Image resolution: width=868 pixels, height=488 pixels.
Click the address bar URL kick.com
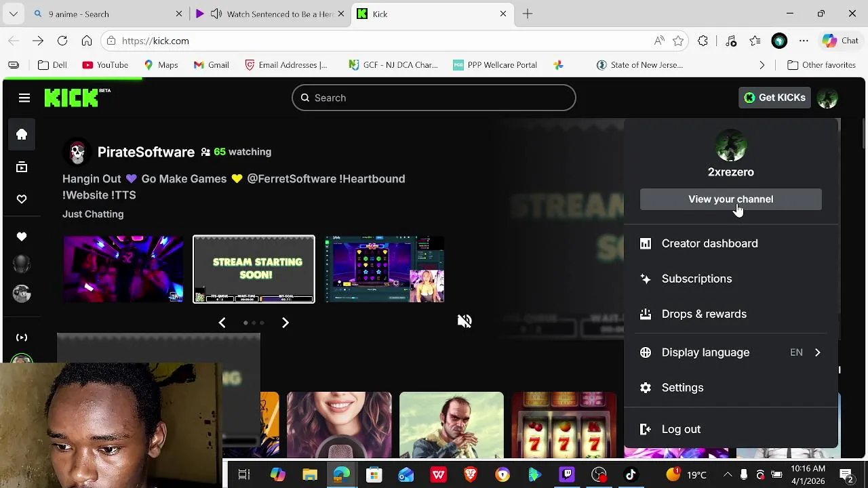(155, 41)
